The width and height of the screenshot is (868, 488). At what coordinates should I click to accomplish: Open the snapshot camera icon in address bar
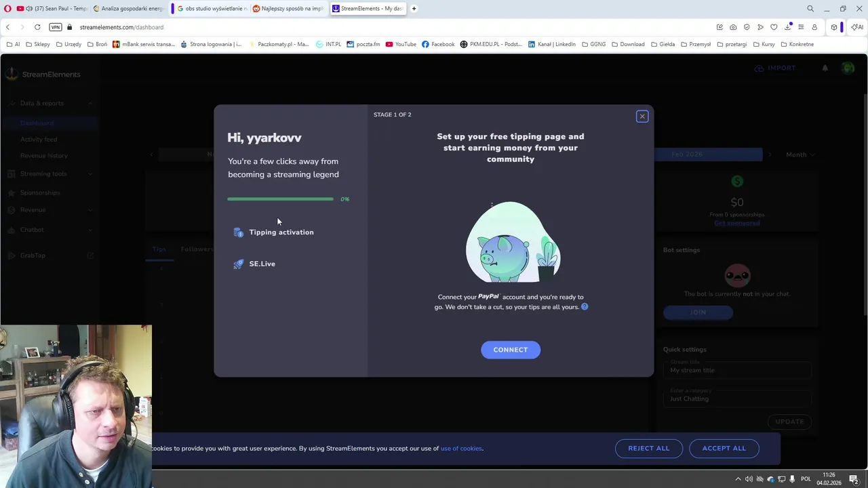733,27
